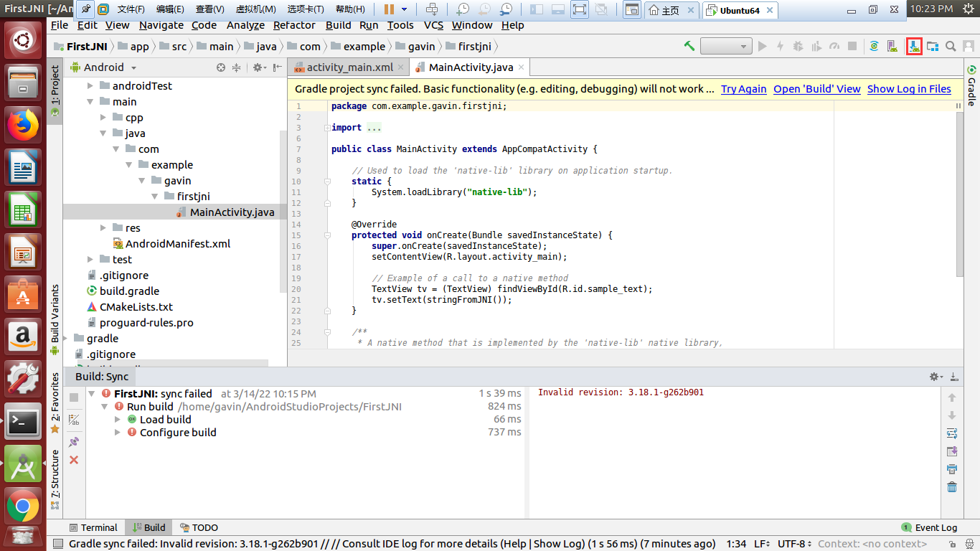The height and width of the screenshot is (551, 980).
Task: Open the Android project view dropdown
Action: 103,67
